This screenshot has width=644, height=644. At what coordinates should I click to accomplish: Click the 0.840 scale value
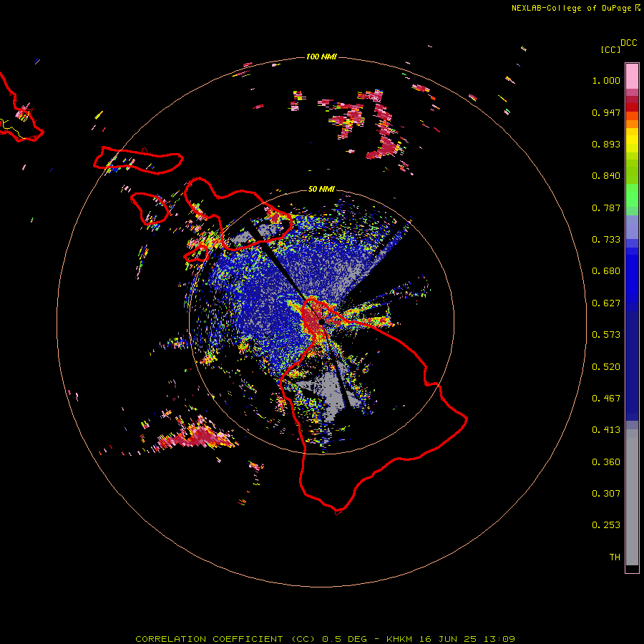pos(606,176)
